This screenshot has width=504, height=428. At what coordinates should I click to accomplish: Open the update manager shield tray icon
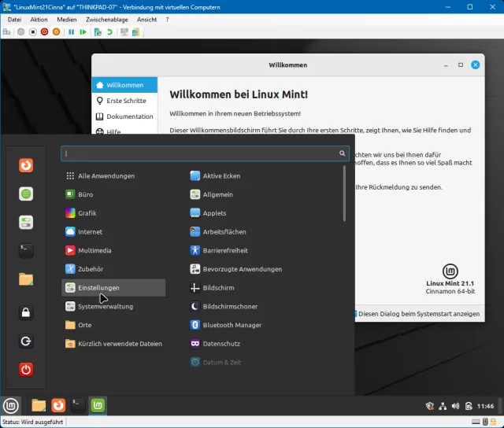430,406
